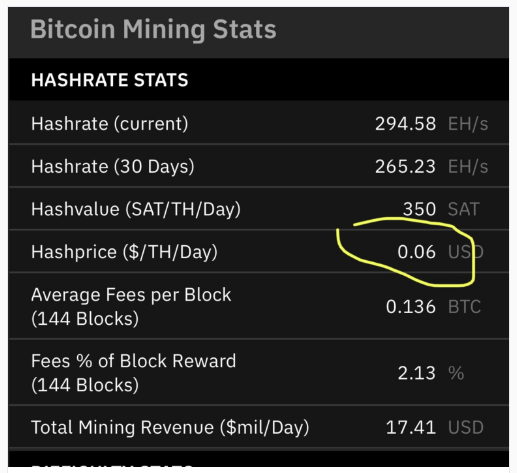Image resolution: width=517 pixels, height=473 pixels.
Task: Click the Hashrate (30 Days) row
Action: [x=259, y=166]
